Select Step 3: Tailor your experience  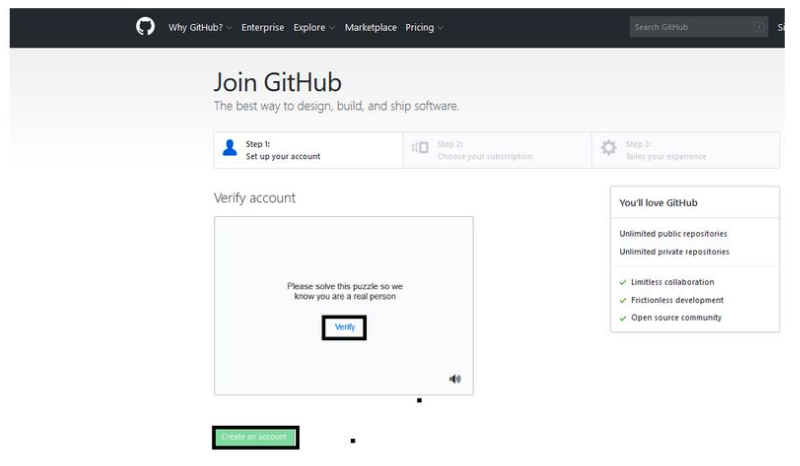click(x=686, y=150)
